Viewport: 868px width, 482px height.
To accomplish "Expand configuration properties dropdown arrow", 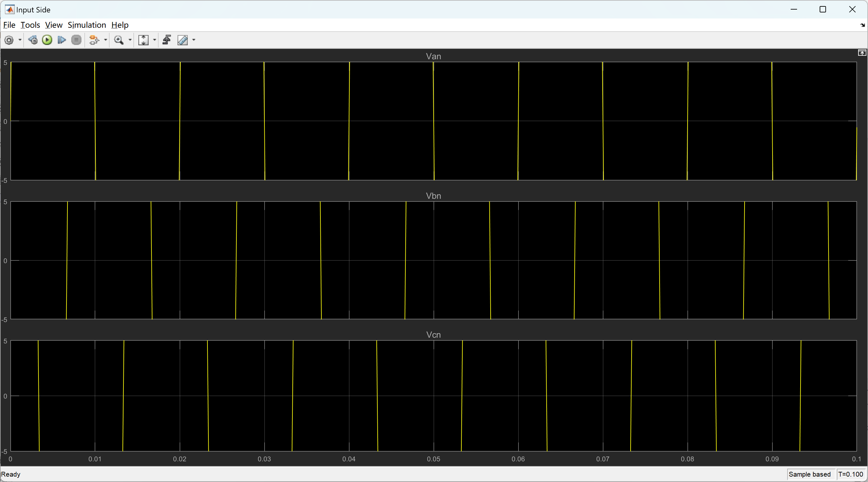I will tap(20, 40).
